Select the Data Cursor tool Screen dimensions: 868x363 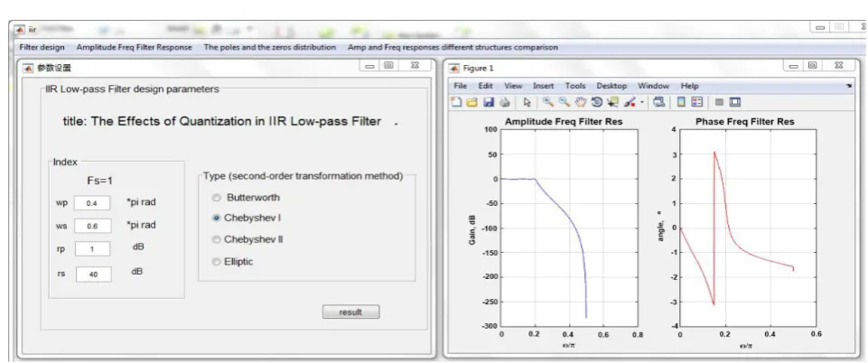tap(612, 102)
